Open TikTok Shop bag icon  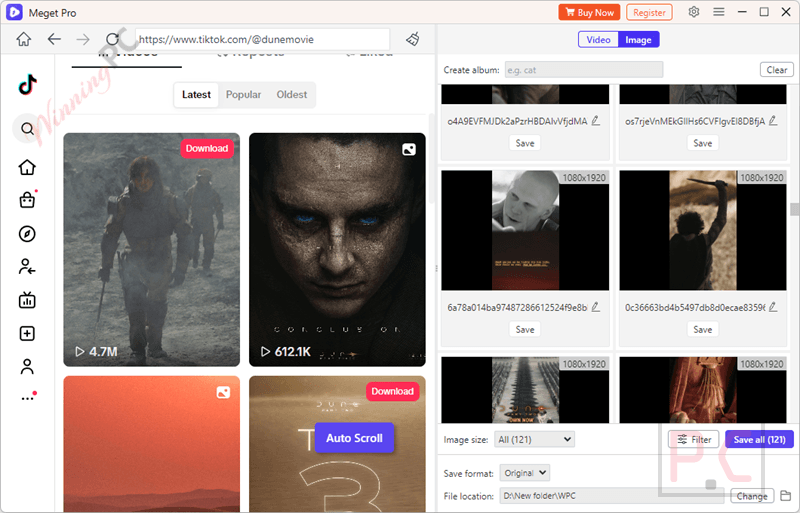coord(27,200)
